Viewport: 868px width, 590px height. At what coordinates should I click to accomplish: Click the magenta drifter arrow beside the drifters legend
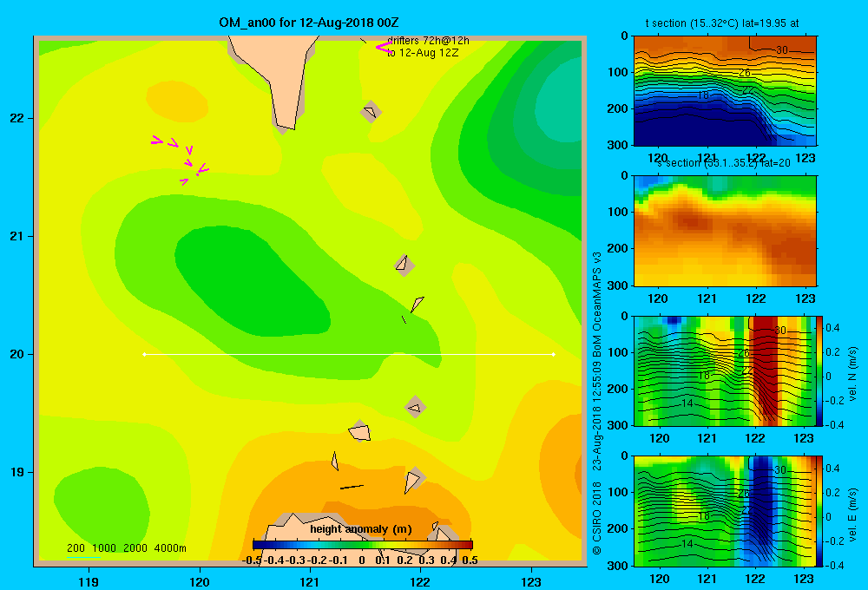tap(383, 48)
